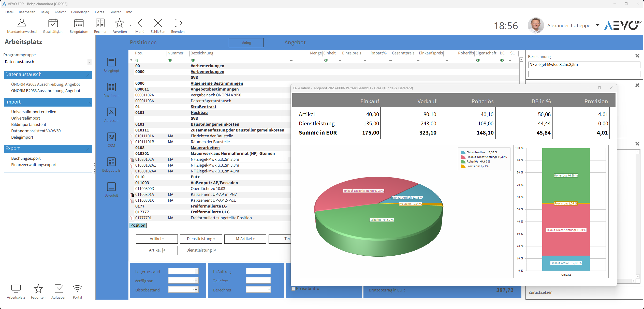This screenshot has width=644, height=309.
Task: Click the Schließen X toolbar icon
Action: pyautogui.click(x=158, y=23)
